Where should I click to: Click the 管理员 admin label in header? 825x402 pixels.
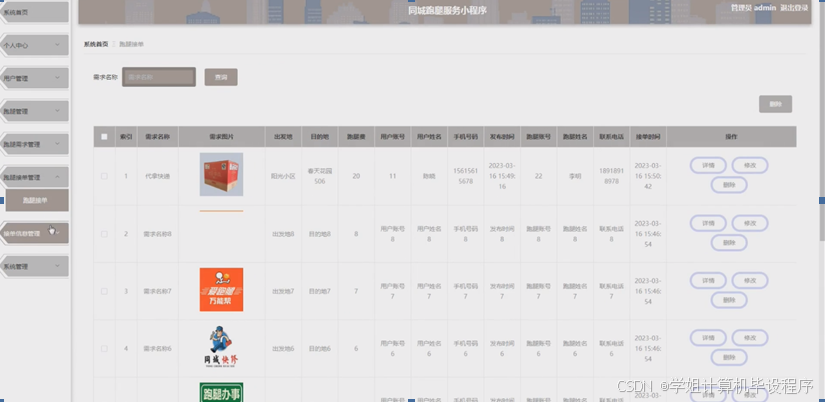click(x=753, y=8)
